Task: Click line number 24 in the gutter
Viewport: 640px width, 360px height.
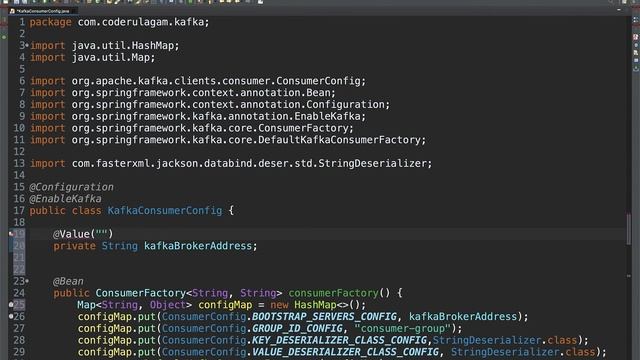Action: [x=19, y=293]
